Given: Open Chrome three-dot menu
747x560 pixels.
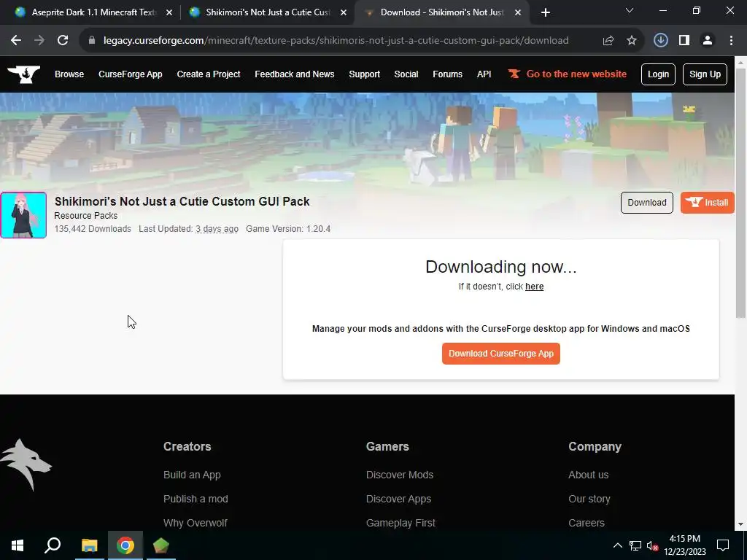Looking at the screenshot, I should pos(731,41).
